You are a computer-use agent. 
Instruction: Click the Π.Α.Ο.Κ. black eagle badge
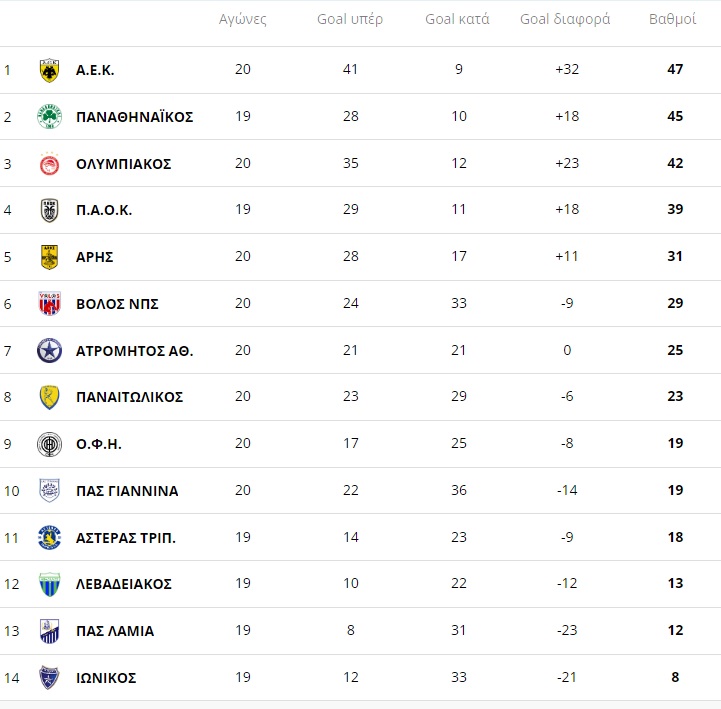[49, 211]
